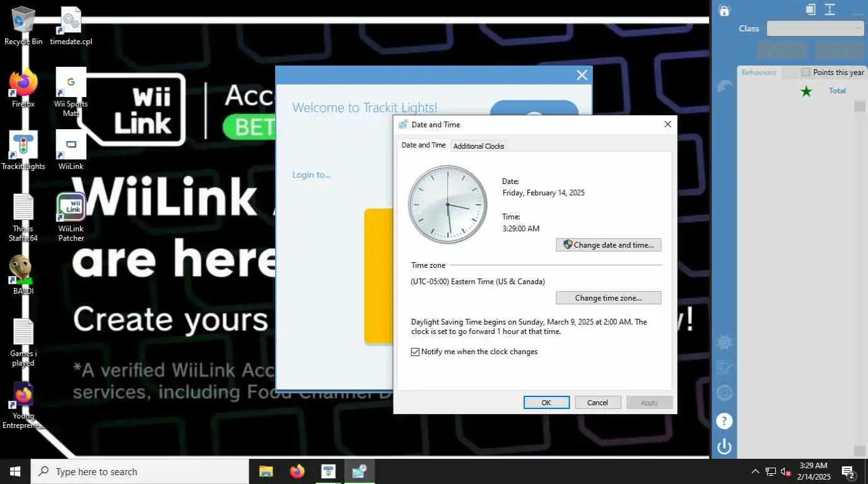Click the analog clock face
The width and height of the screenshot is (868, 484).
click(448, 205)
